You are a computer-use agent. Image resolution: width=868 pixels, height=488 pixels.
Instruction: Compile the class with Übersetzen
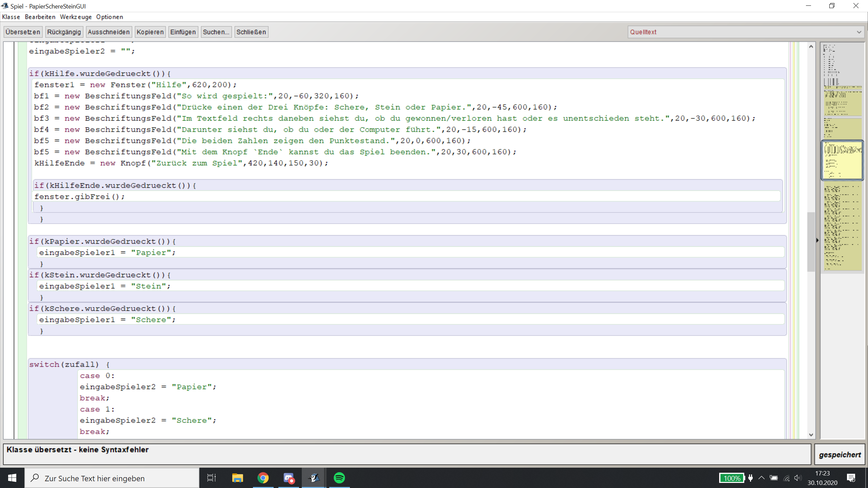pyautogui.click(x=22, y=32)
